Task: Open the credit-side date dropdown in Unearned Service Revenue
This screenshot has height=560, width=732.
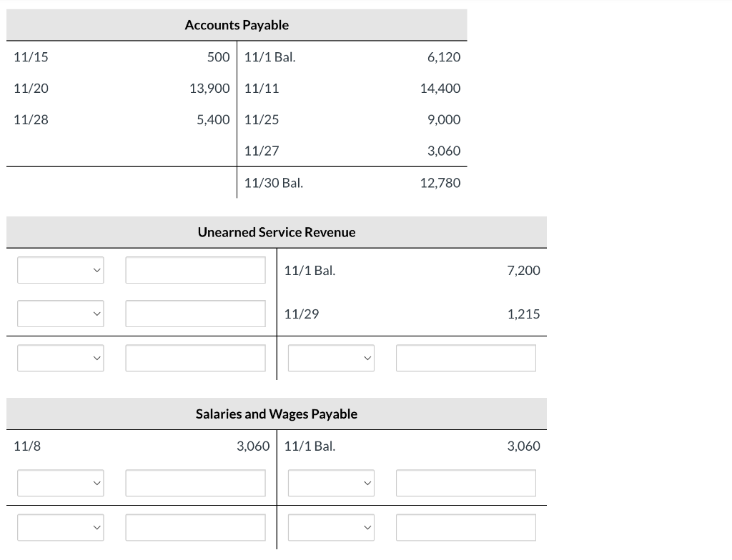Action: tap(330, 358)
